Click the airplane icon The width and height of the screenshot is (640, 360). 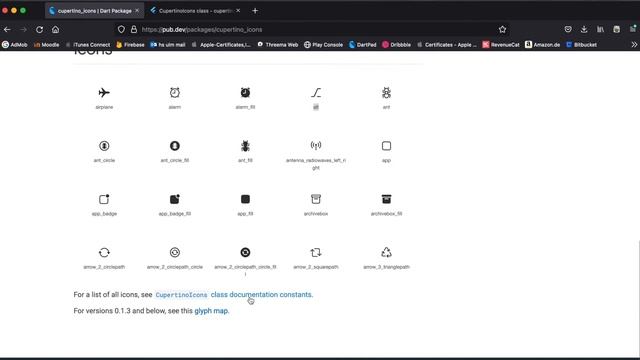pyautogui.click(x=104, y=93)
